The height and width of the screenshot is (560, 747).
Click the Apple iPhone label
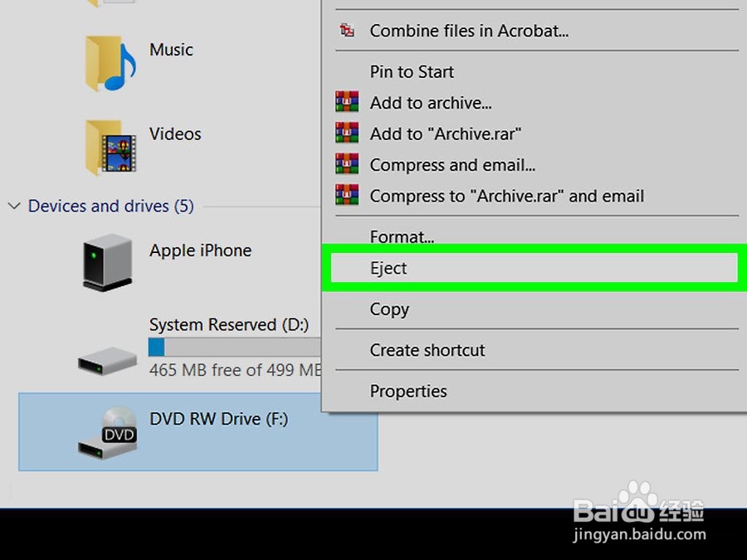pos(200,251)
